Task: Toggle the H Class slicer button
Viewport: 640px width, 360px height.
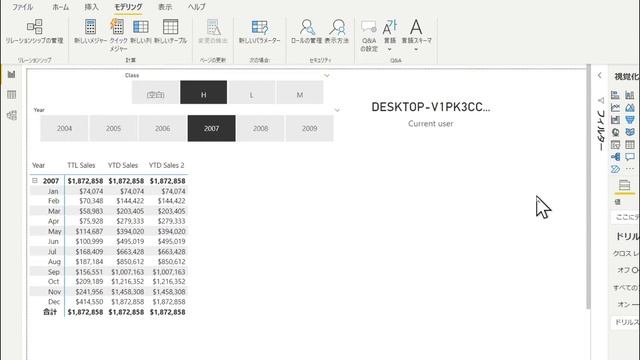Action: [x=204, y=92]
